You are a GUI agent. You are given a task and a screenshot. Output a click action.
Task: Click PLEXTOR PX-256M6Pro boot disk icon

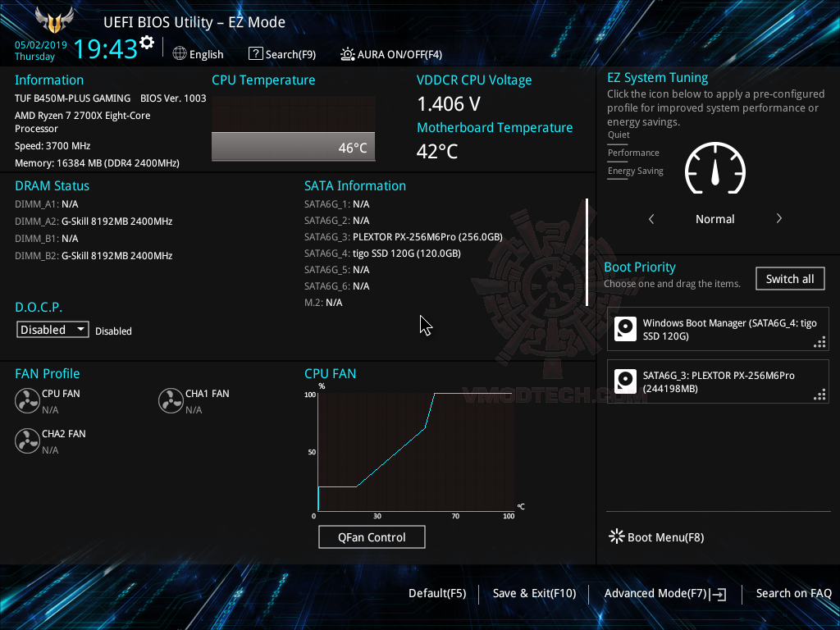[625, 381]
